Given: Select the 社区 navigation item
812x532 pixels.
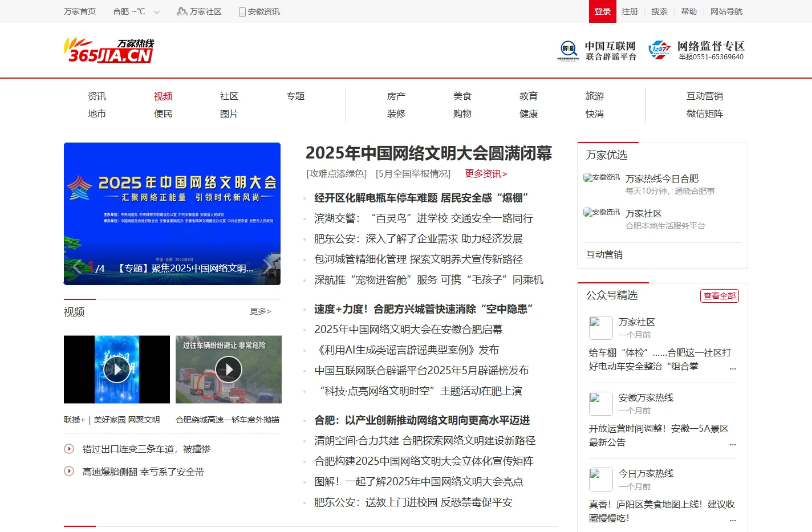Looking at the screenshot, I should (229, 96).
